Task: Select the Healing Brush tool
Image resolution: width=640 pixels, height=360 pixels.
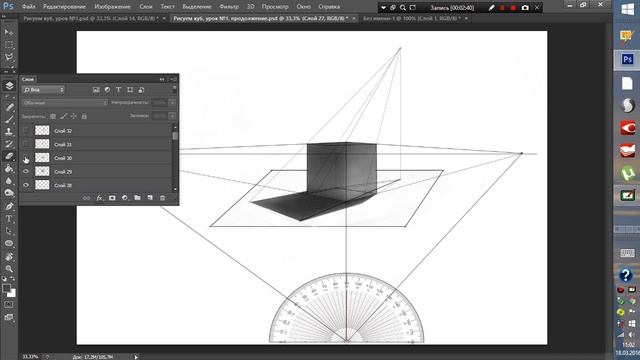Action: point(9,107)
